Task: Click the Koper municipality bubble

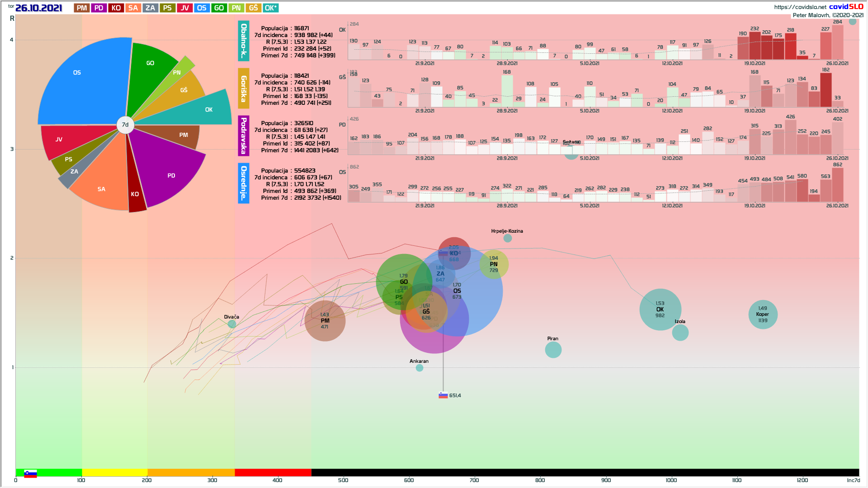Action: click(x=763, y=314)
